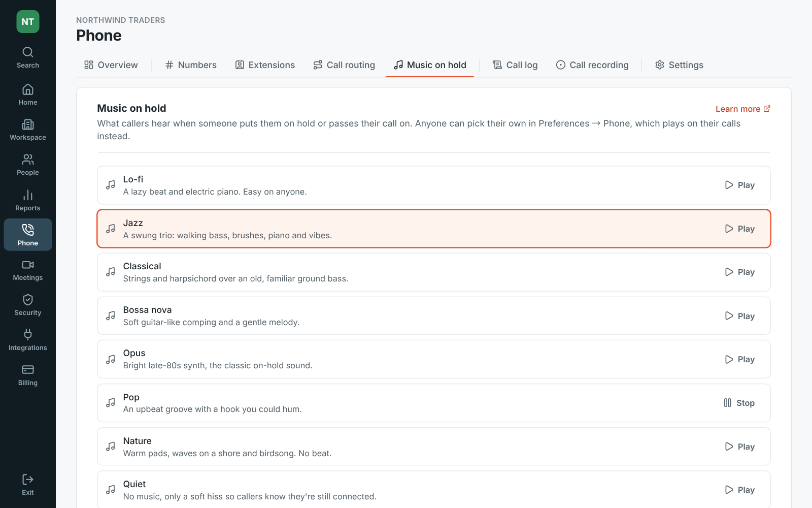This screenshot has width=812, height=508.
Task: Open the phone Settings tab
Action: tap(679, 65)
